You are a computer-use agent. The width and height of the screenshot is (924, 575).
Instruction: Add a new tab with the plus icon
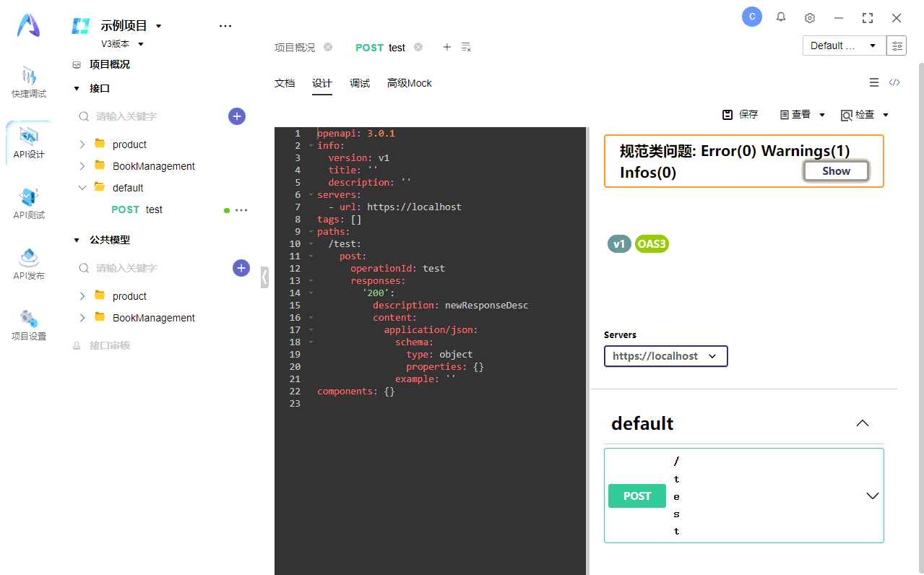click(446, 47)
